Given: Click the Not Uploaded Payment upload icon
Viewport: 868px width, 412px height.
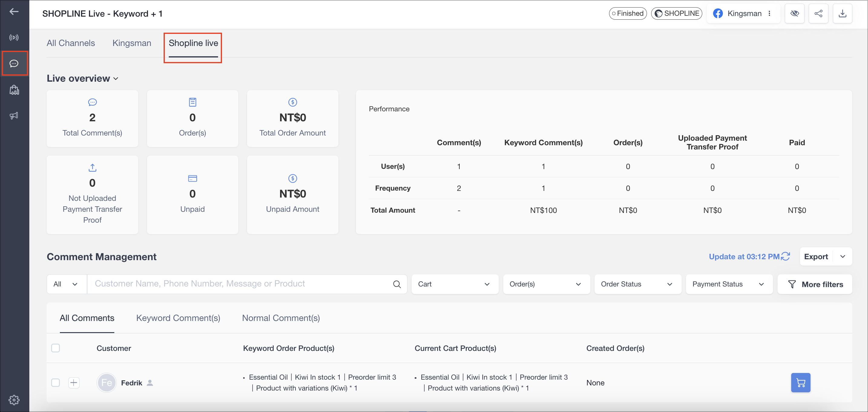Looking at the screenshot, I should 92,168.
